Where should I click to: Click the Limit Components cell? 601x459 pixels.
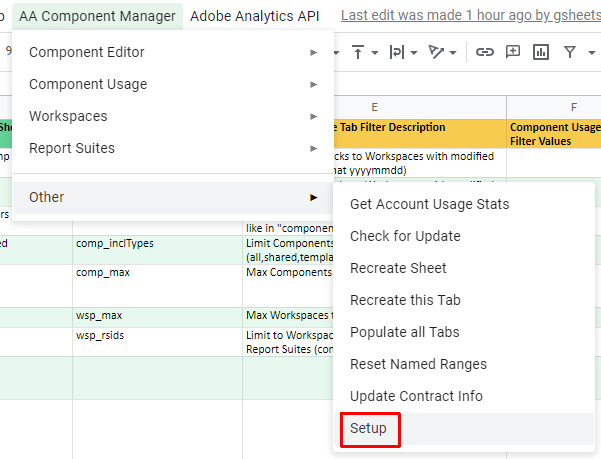(x=288, y=250)
